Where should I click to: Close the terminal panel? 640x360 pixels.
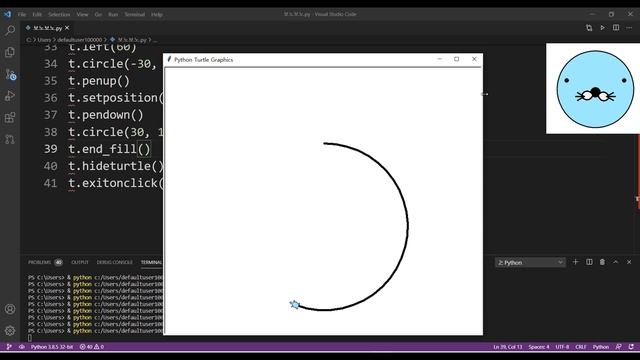[x=629, y=262]
